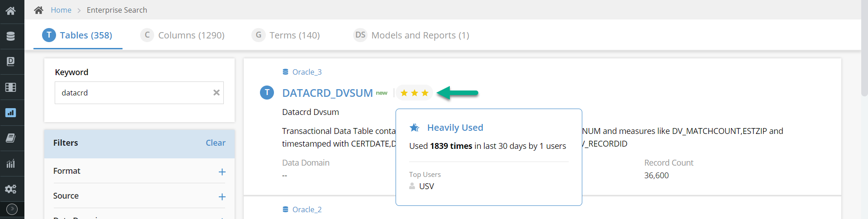Switch to the Columns (1290) tab
Viewport: 868px width, 219px height.
click(183, 35)
